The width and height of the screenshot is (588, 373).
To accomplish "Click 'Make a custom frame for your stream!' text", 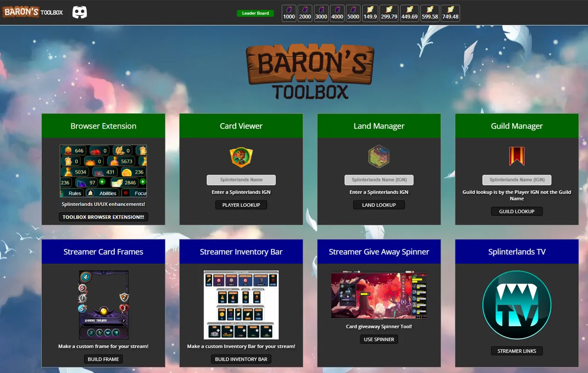I will 103,346.
